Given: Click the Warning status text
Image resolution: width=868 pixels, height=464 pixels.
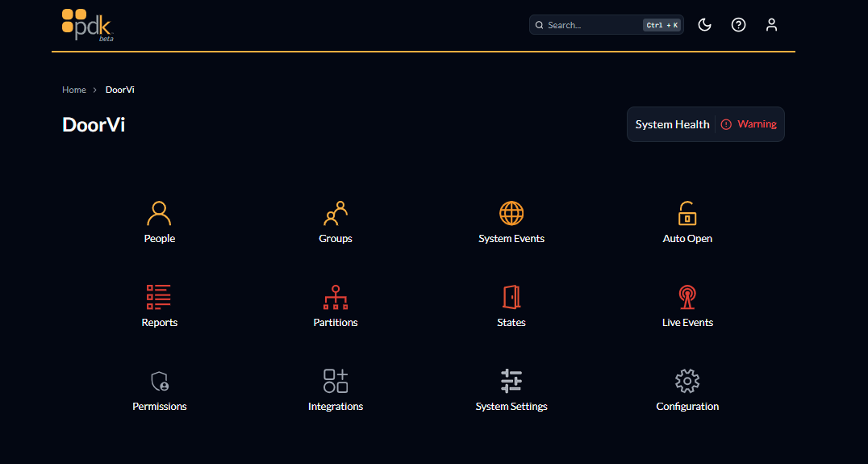Looking at the screenshot, I should (x=757, y=124).
